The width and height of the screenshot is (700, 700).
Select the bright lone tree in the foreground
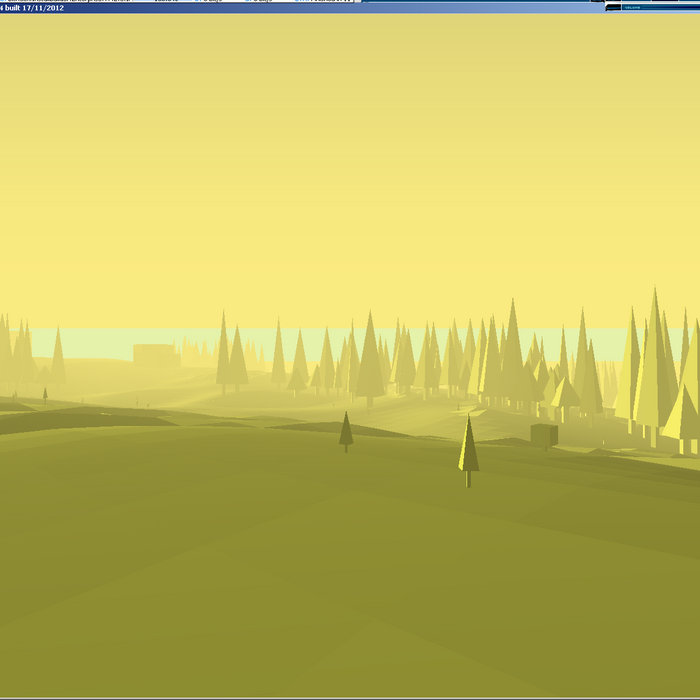click(468, 450)
